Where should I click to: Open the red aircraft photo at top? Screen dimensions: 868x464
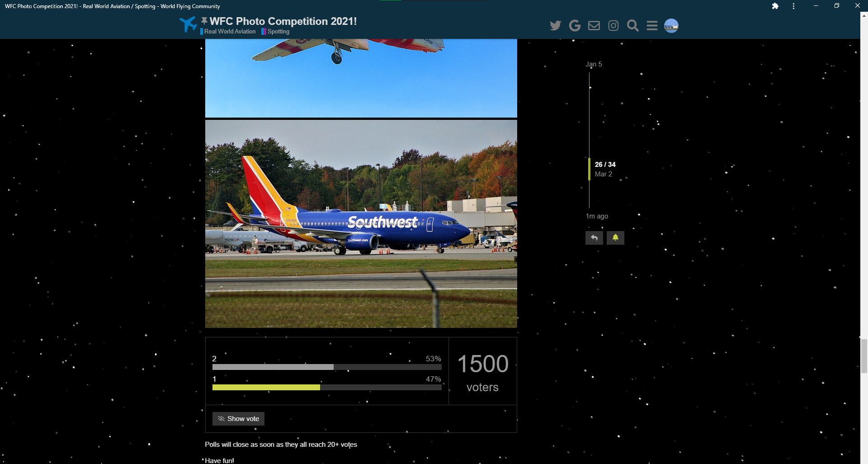(361, 78)
